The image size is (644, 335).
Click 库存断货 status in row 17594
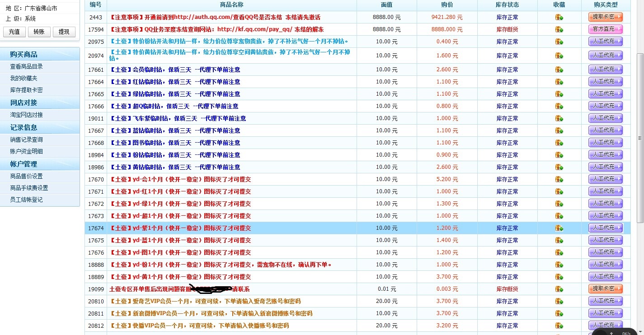pyautogui.click(x=507, y=29)
